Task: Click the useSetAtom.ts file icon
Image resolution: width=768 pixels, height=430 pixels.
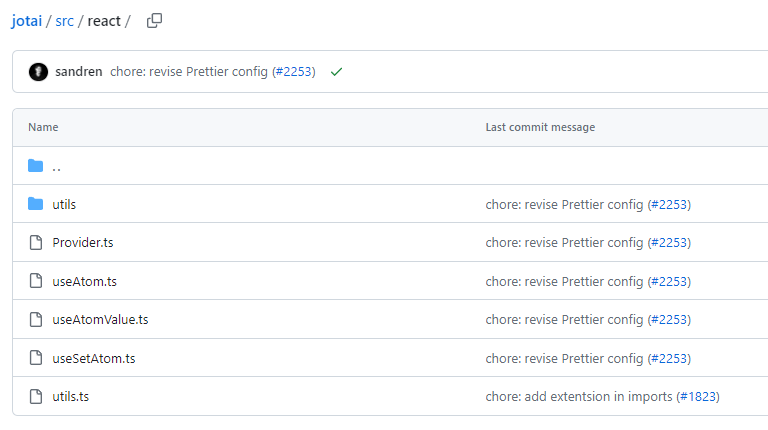Action: click(36, 358)
